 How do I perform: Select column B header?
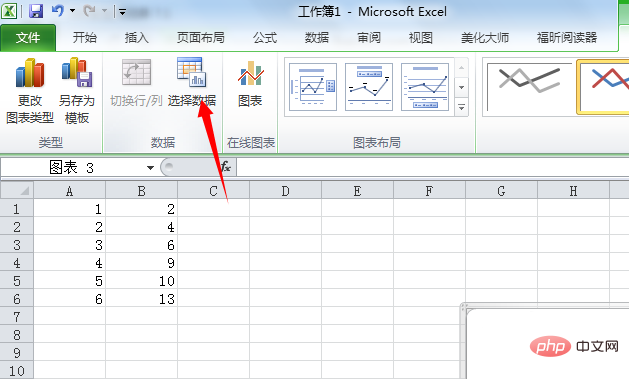(x=142, y=191)
